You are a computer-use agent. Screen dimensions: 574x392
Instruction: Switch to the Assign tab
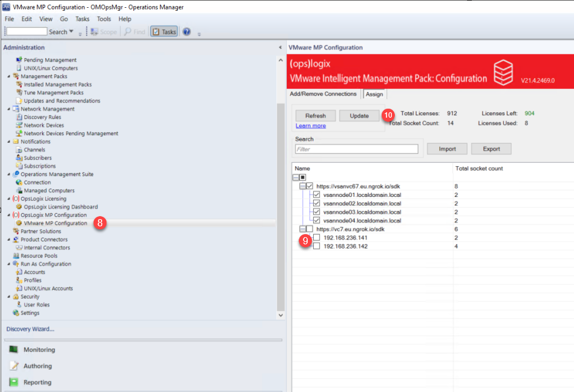374,94
